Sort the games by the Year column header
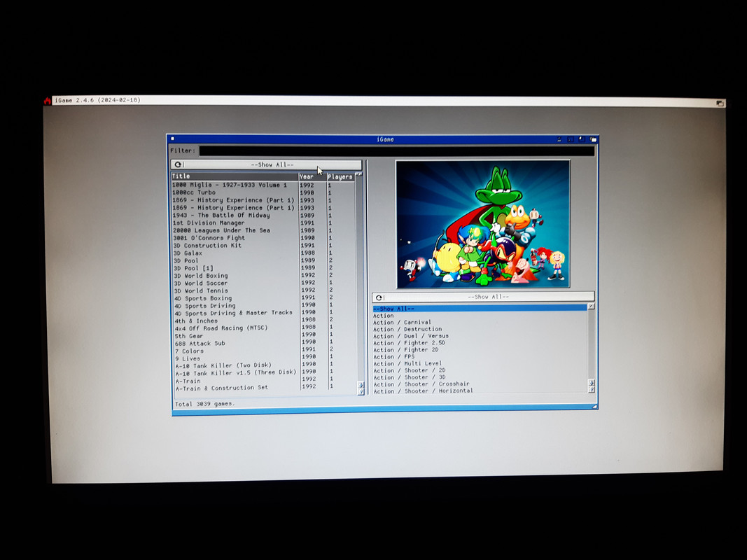747x560 pixels. click(312, 176)
